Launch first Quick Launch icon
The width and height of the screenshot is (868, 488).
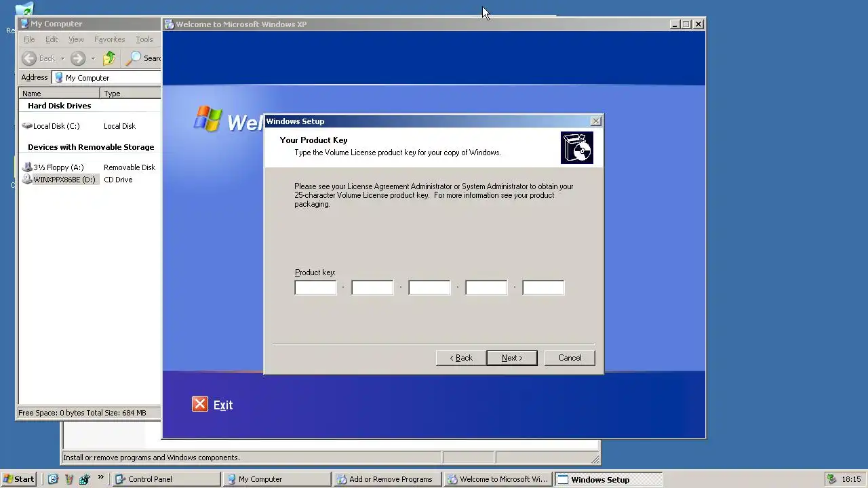point(53,479)
